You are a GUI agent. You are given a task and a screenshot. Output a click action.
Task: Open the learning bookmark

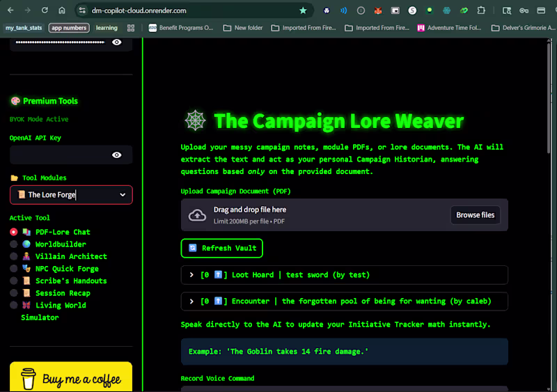coord(107,28)
